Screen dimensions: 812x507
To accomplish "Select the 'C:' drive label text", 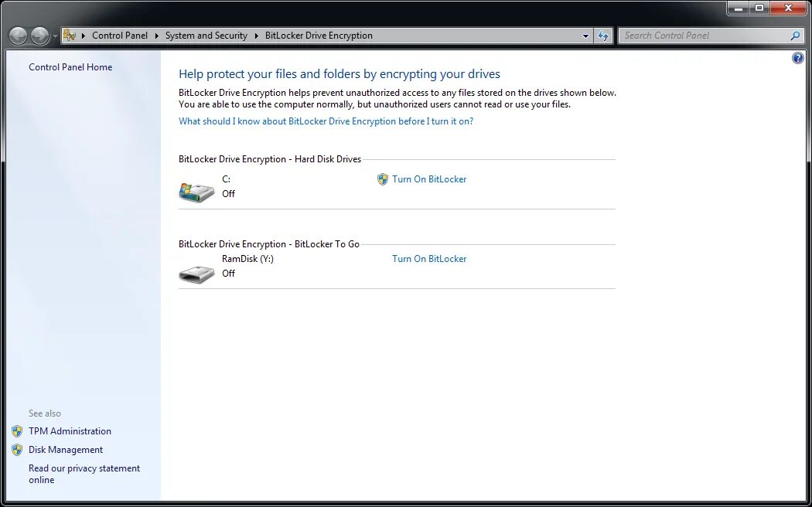I will [x=227, y=179].
